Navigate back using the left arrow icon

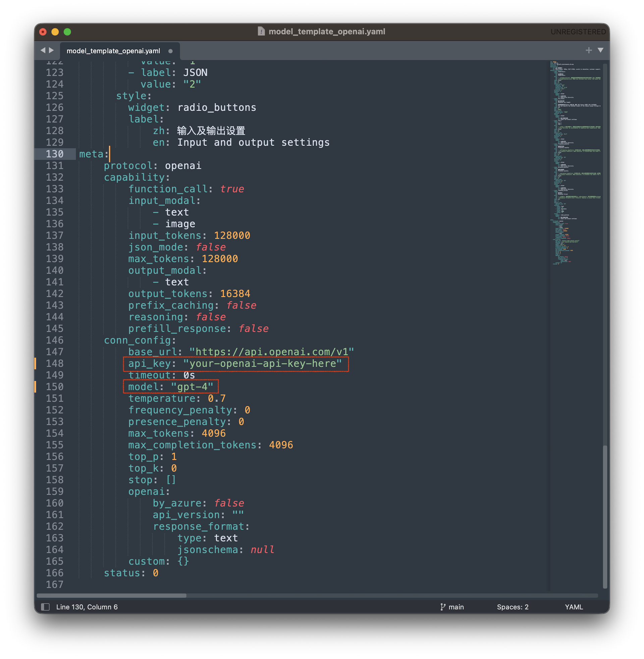[x=44, y=50]
